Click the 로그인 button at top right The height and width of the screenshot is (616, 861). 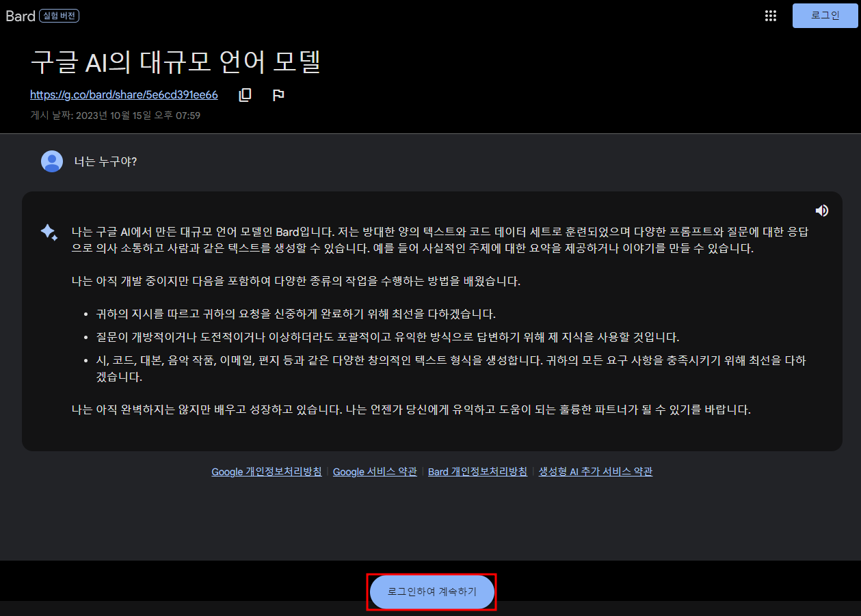(825, 16)
